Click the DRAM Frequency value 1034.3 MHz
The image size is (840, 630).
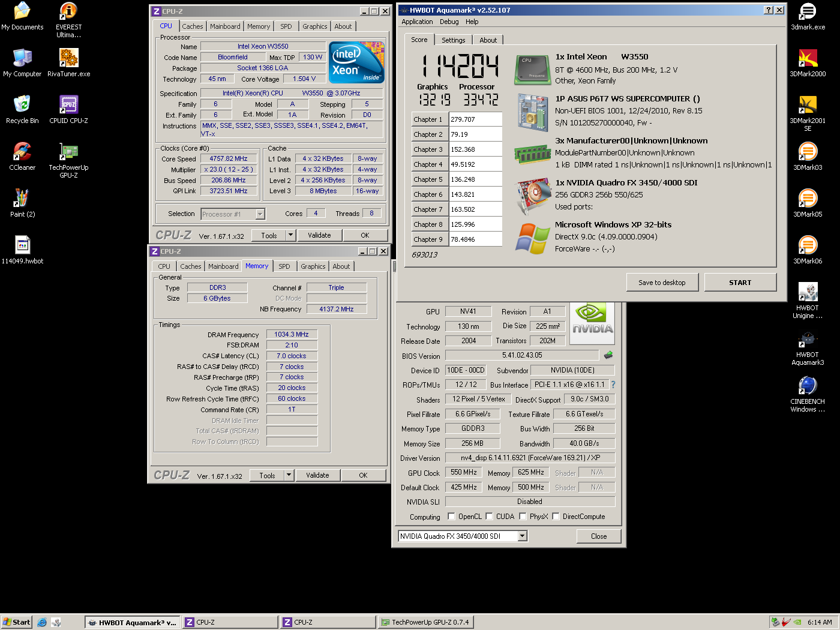tap(292, 334)
